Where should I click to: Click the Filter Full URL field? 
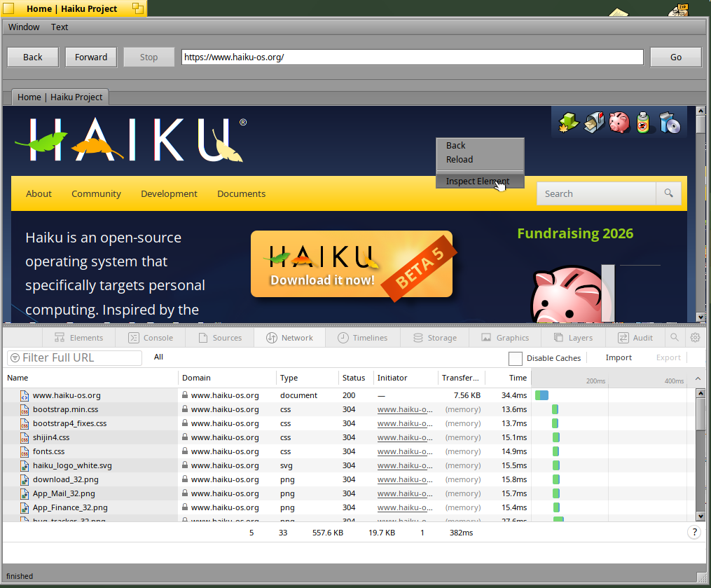[74, 358]
